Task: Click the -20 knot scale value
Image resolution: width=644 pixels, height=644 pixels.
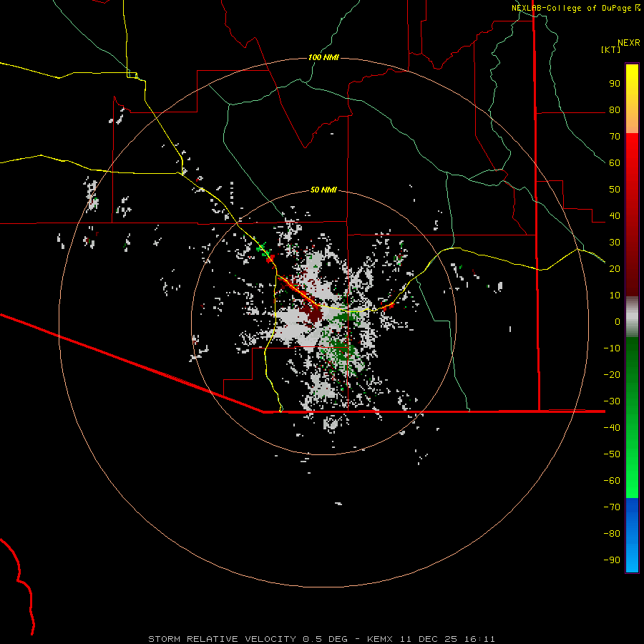Action: [612, 375]
